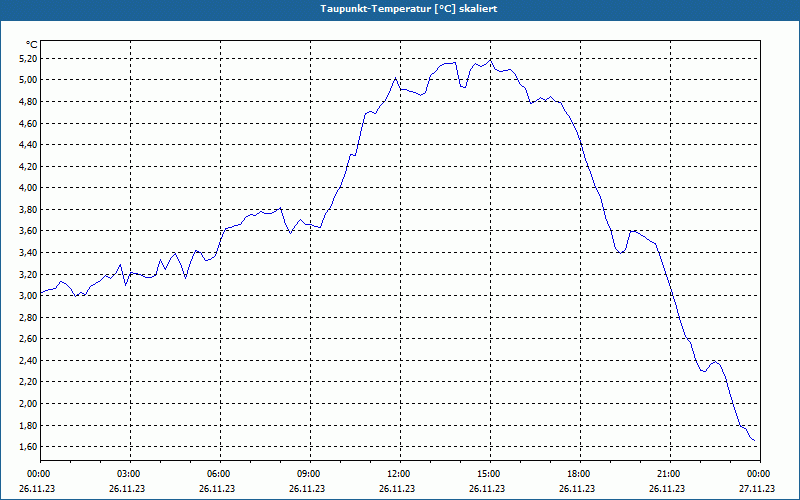Click the "3,80" y-axis label
Screen dimensions: 800x500
[28, 210]
